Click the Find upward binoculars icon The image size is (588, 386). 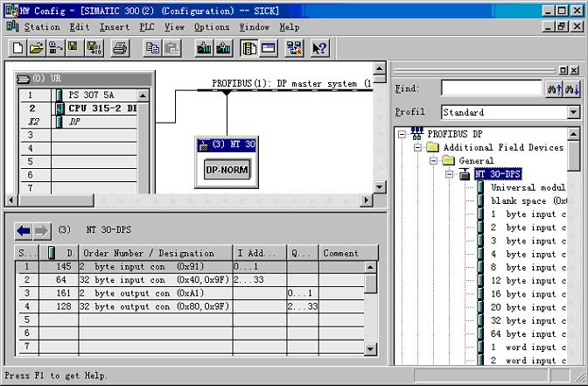click(553, 88)
